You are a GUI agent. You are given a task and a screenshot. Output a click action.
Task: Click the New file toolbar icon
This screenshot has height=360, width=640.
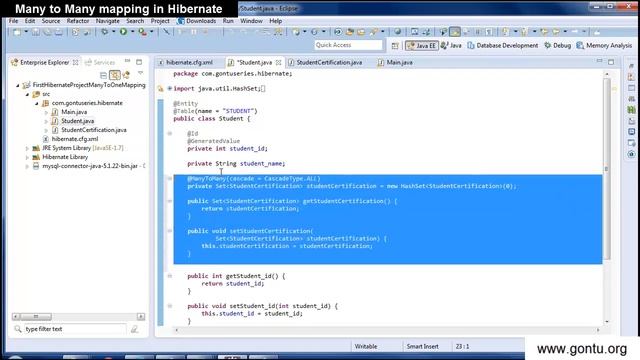tap(17, 32)
